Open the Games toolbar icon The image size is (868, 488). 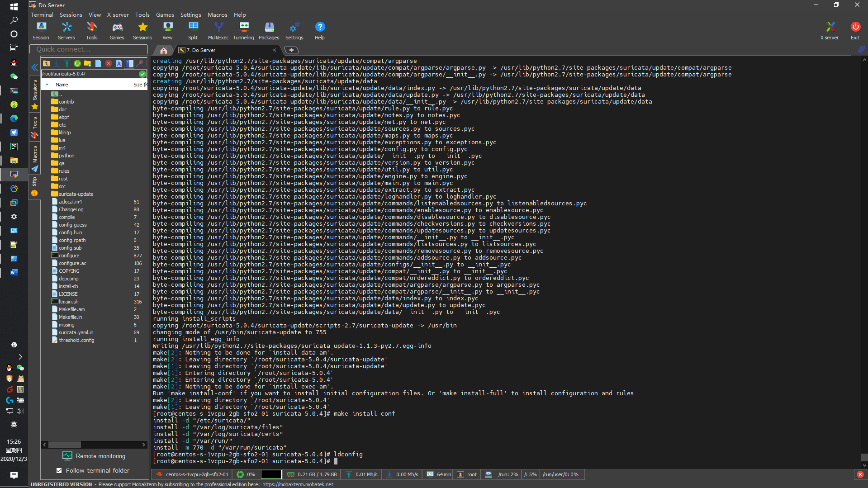[117, 31]
